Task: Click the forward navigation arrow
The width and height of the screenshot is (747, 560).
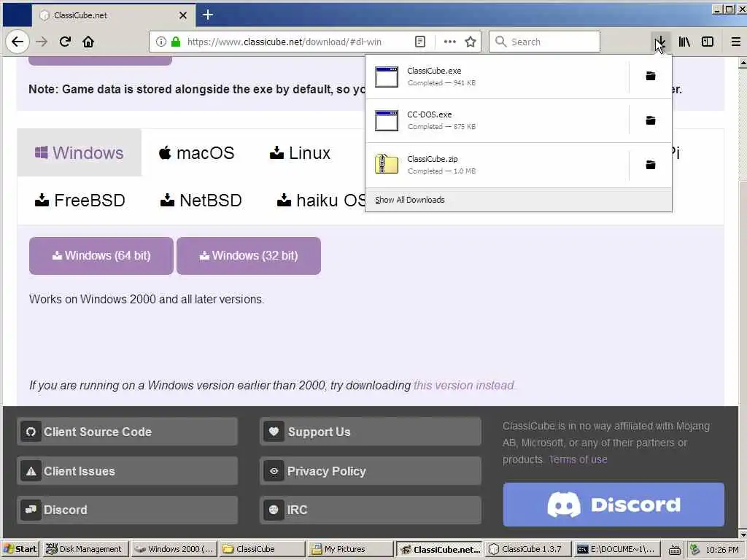Action: coord(42,42)
